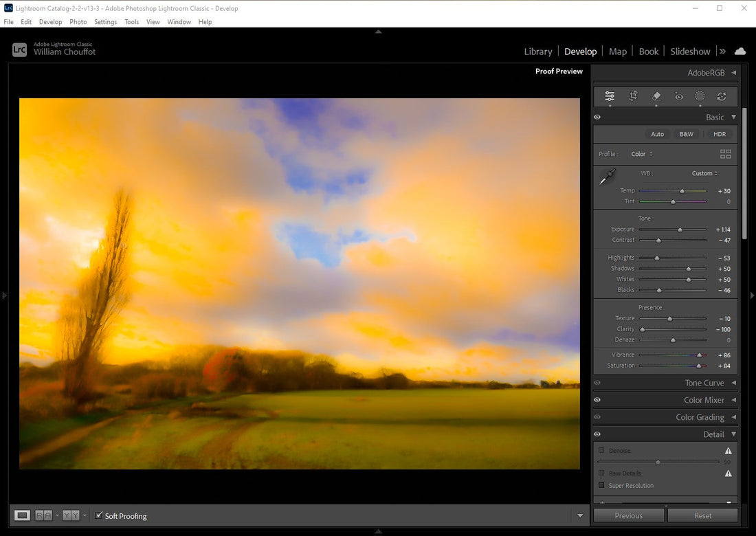Open the Develop menu in menu bar
This screenshot has width=756, height=536.
(x=50, y=22)
